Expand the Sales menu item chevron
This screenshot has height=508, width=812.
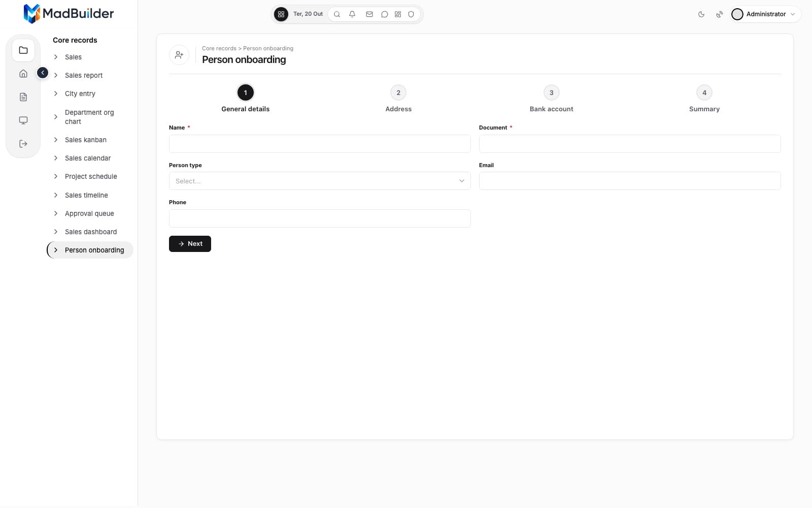coord(56,57)
